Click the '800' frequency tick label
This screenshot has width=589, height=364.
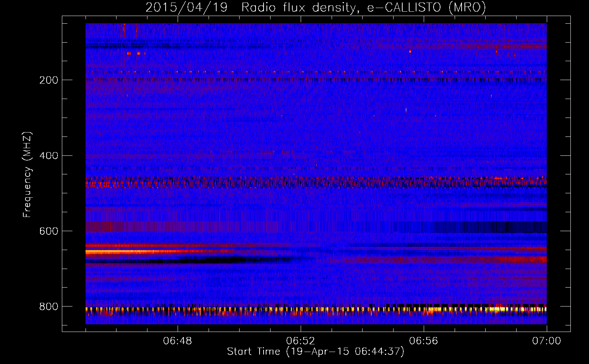(x=49, y=306)
